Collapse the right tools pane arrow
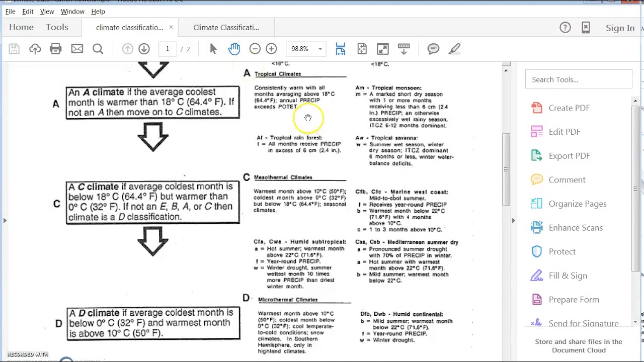This screenshot has height=362, width=644. [x=513, y=220]
